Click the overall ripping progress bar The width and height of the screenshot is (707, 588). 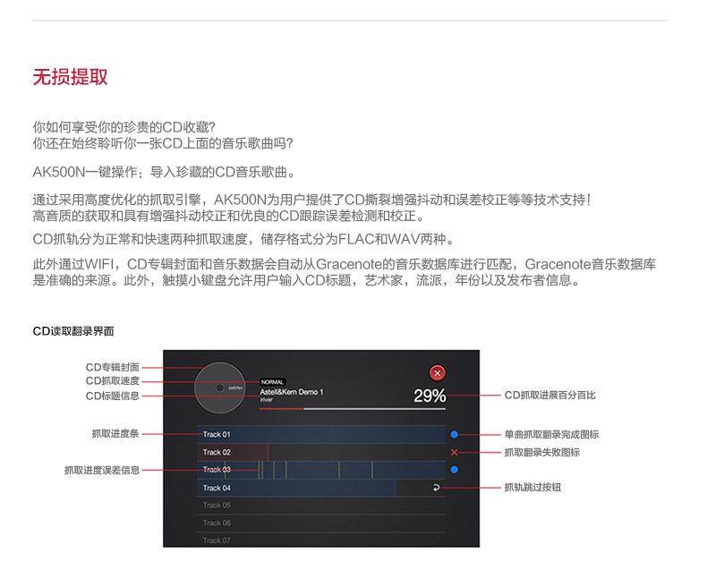point(352,409)
